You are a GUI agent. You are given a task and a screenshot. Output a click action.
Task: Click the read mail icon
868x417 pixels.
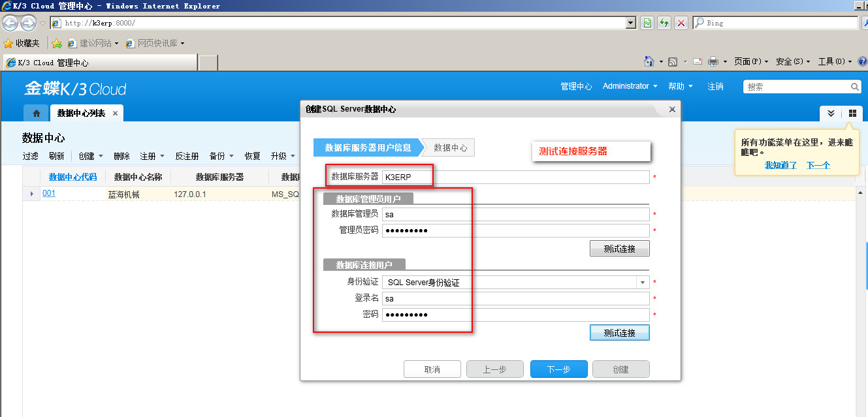point(698,61)
